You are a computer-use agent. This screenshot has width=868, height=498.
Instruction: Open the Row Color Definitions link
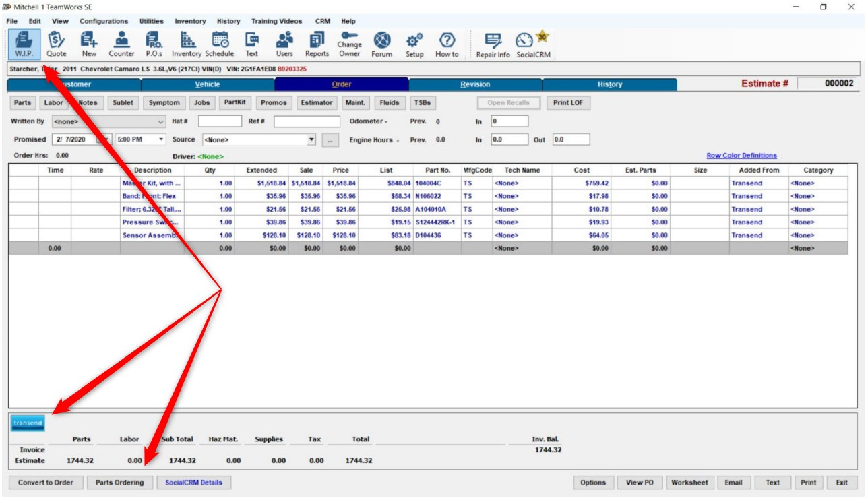pos(741,156)
